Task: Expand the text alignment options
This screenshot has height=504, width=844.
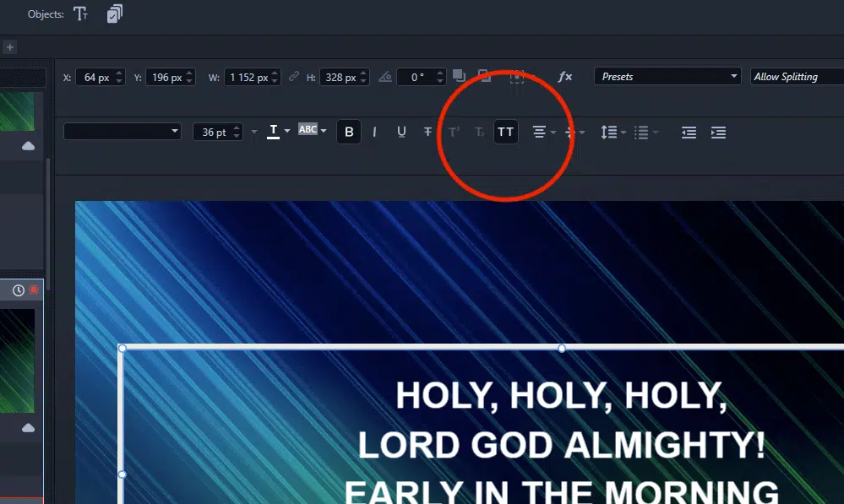Action: pyautogui.click(x=553, y=133)
